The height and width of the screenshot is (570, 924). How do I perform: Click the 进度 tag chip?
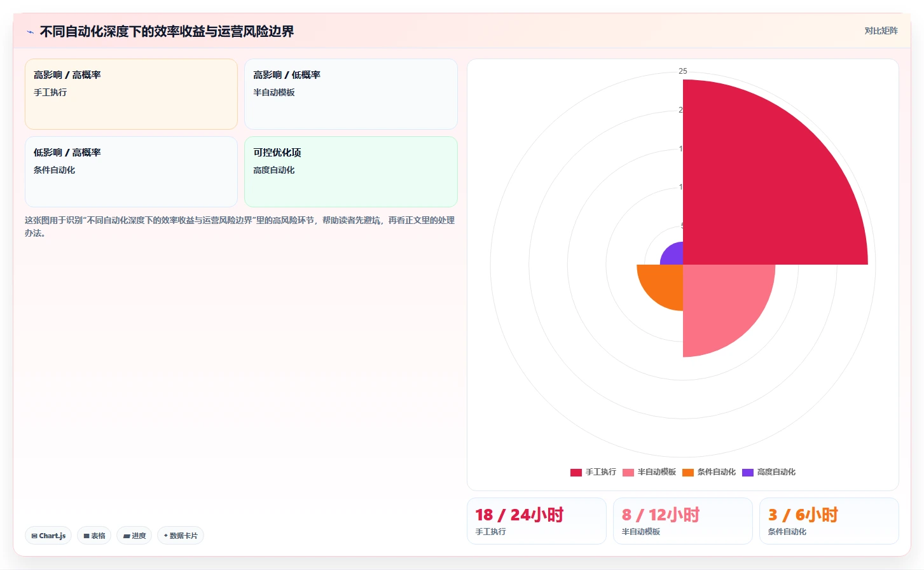[134, 536]
